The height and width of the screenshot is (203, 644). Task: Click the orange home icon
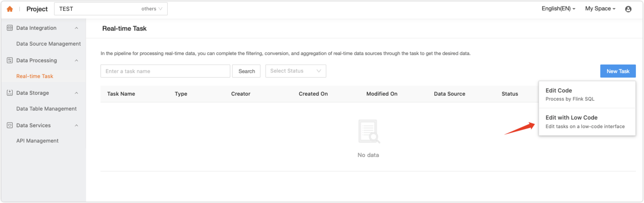pos(9,9)
